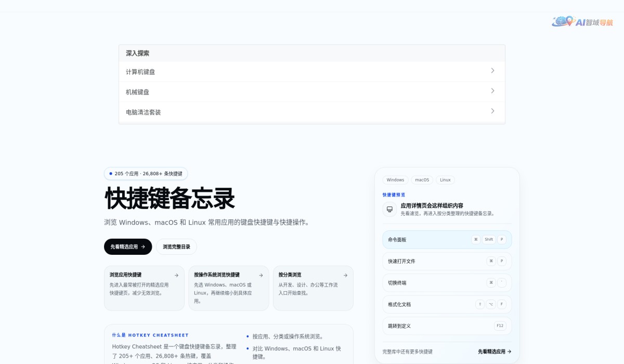Click the 先看精选应用 black button

127,246
